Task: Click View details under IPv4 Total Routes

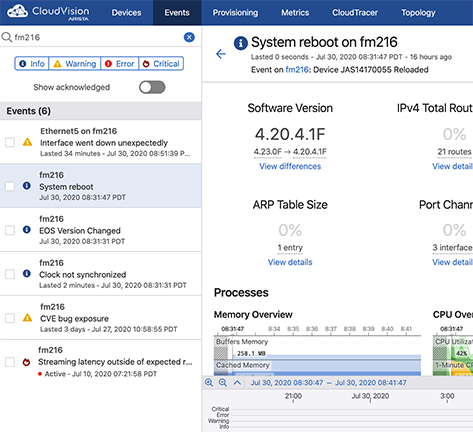Action: click(452, 166)
